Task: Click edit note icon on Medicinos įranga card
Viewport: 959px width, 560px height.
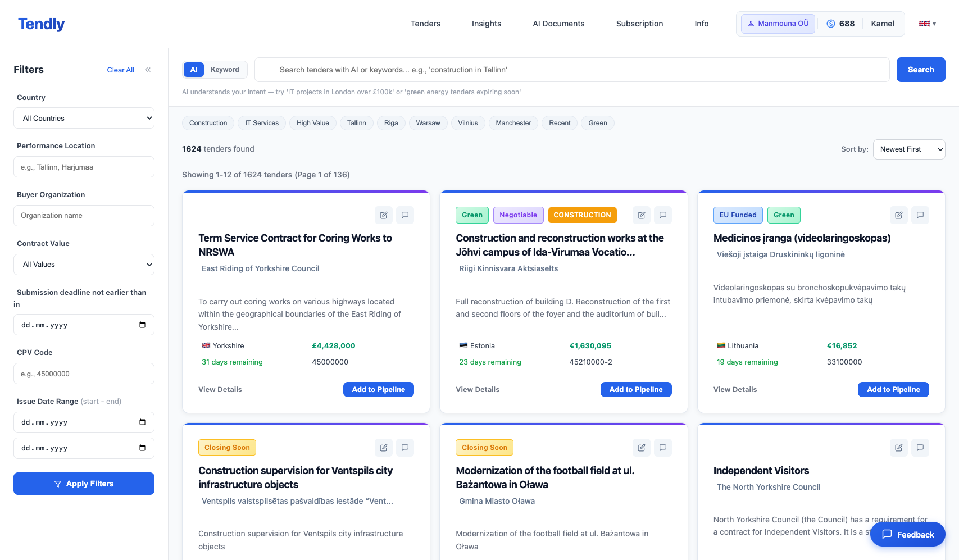Action: pos(899,215)
